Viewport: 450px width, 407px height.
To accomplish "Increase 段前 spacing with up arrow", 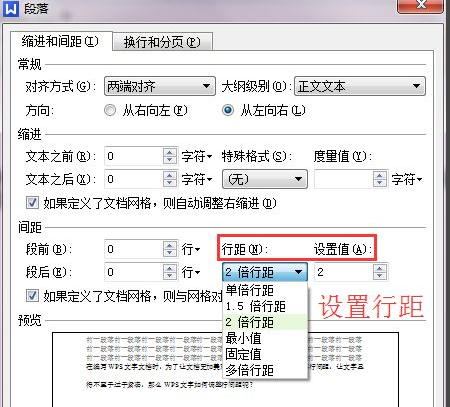I will [170, 245].
